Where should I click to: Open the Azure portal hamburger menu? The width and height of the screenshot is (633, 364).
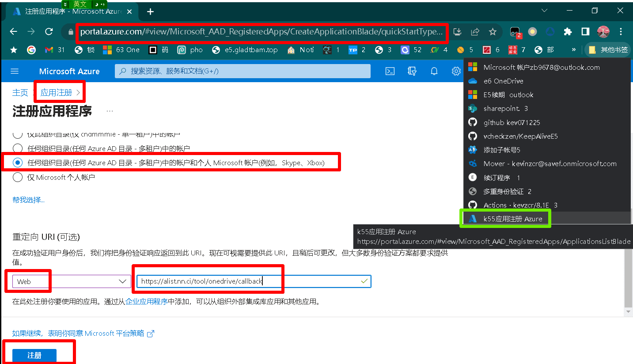click(x=15, y=71)
